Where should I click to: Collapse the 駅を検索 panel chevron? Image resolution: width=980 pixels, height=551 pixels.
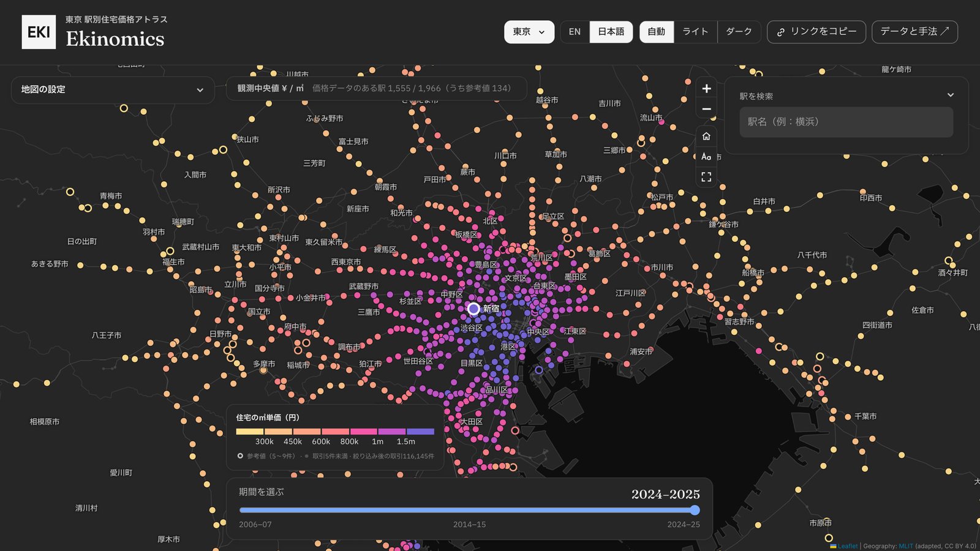(x=951, y=95)
